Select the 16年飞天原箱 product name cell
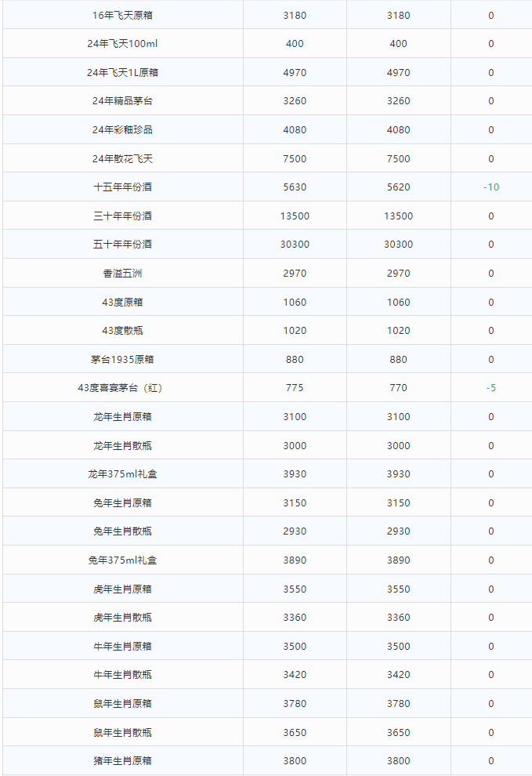Screen dimensions: 532x776 tap(122, 16)
